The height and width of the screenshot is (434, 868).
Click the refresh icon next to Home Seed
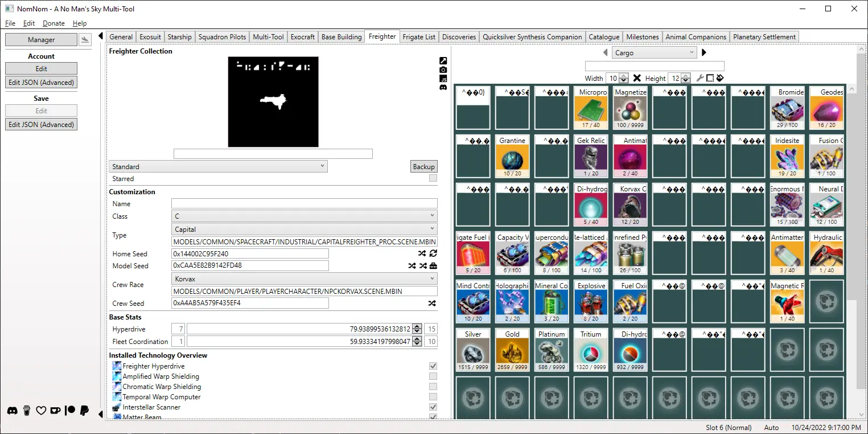coord(433,253)
